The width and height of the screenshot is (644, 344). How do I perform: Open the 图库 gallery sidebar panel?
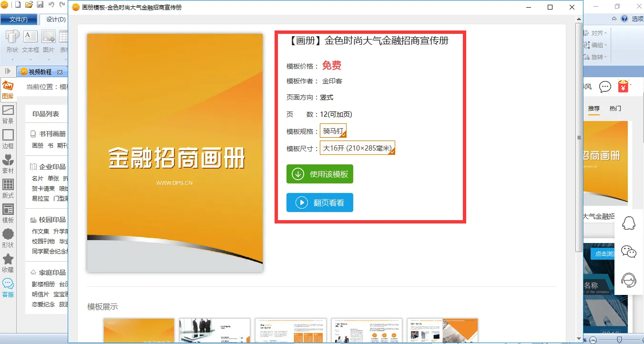pyautogui.click(x=8, y=90)
